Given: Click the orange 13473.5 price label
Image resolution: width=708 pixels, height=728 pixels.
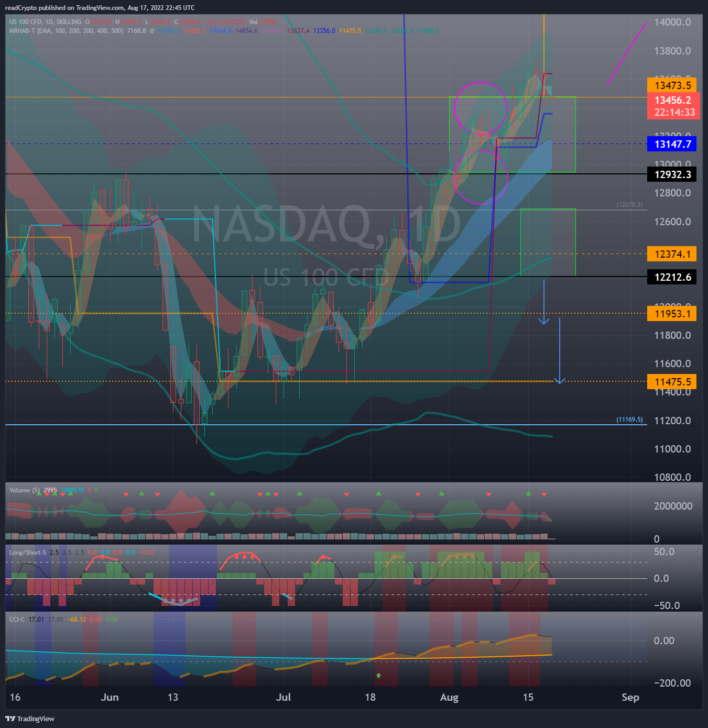Looking at the screenshot, I should [x=672, y=85].
